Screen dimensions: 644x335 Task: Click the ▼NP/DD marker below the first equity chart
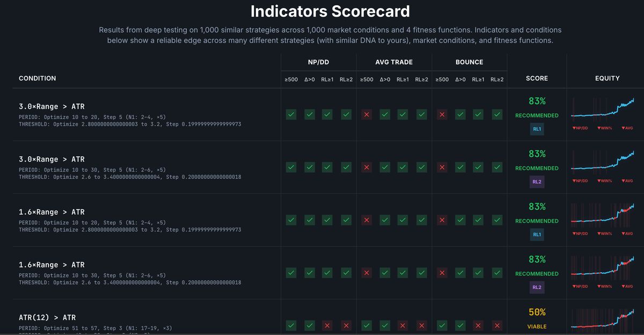[580, 128]
